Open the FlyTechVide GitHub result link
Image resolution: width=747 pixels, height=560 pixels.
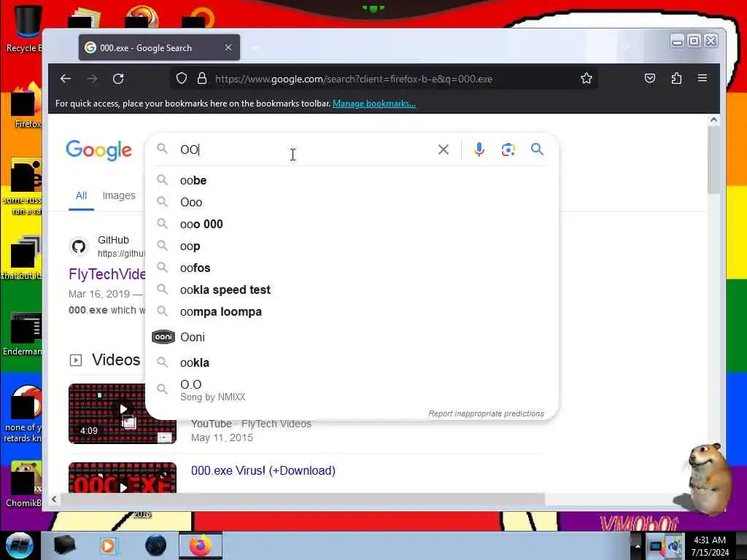(x=107, y=274)
